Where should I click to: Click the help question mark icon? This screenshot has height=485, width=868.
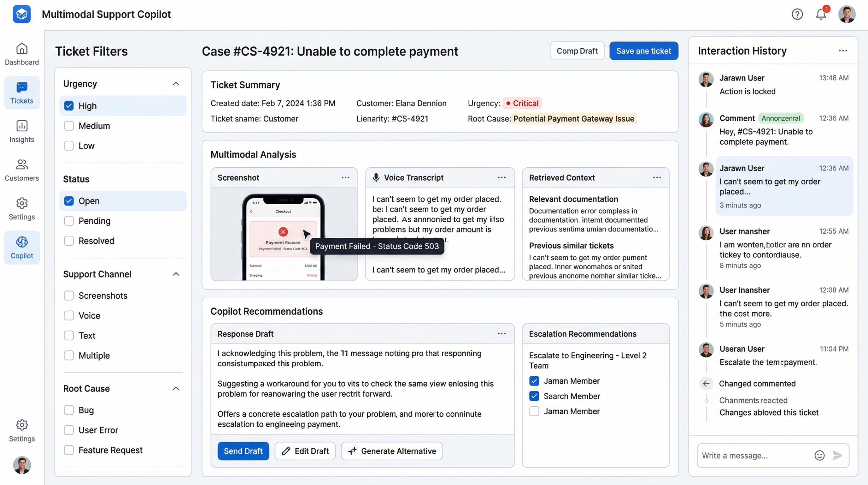(x=797, y=14)
